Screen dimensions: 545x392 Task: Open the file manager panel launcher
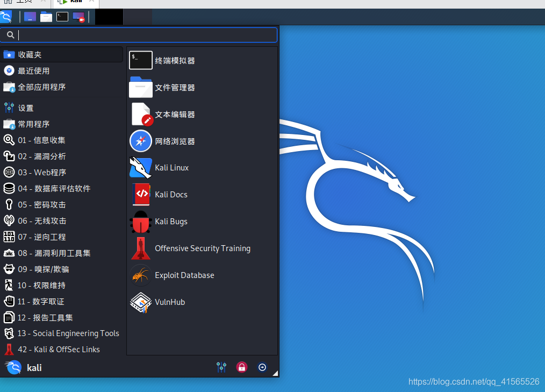(x=46, y=17)
